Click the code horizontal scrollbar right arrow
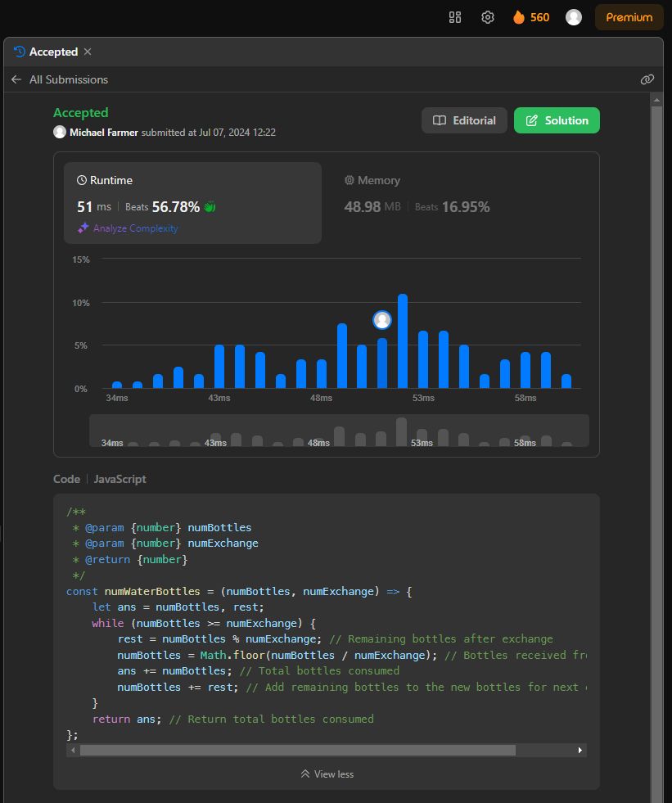Image resolution: width=672 pixels, height=803 pixels. [580, 750]
